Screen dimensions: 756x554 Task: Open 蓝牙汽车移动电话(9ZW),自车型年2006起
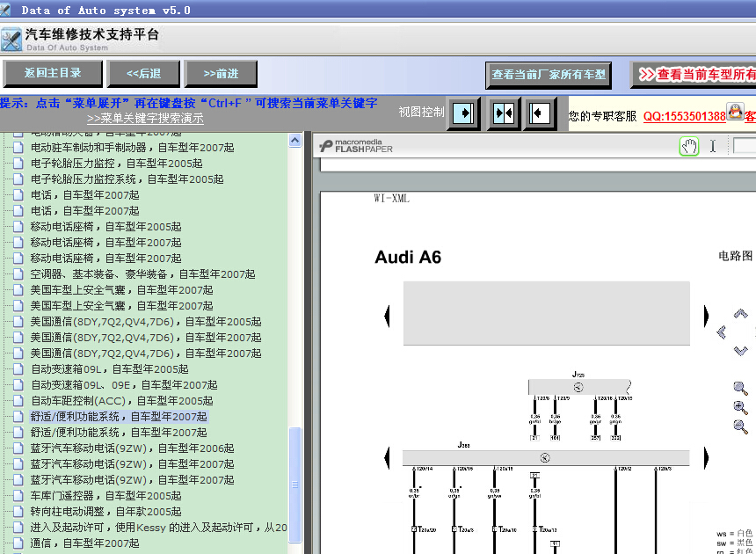[x=132, y=448]
